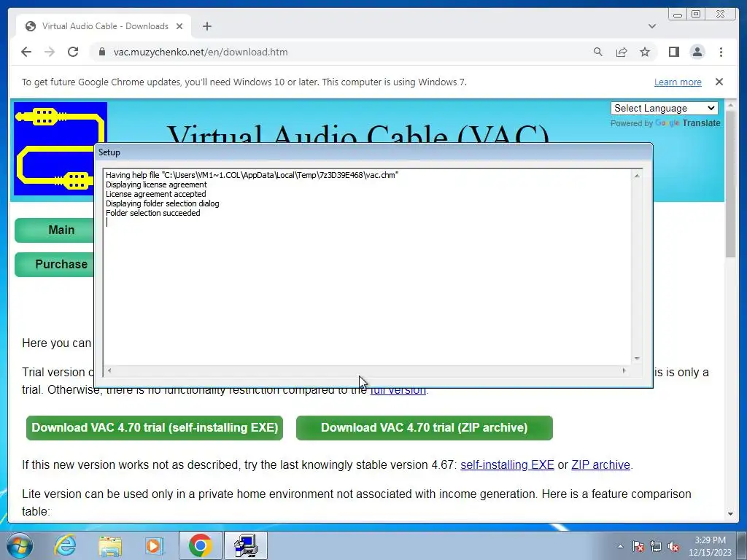
Task: Bookmark this page with the star icon
Action: pyautogui.click(x=645, y=52)
